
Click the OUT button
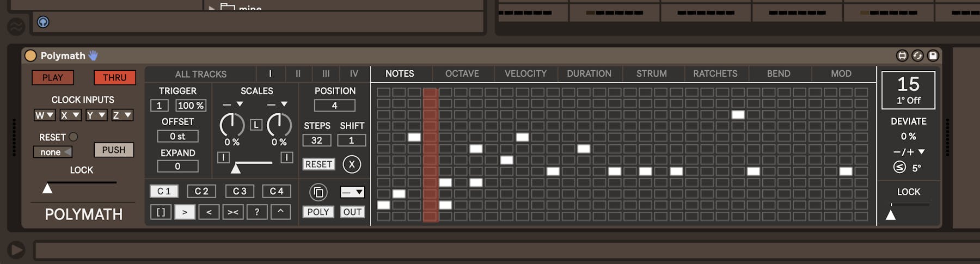352,212
